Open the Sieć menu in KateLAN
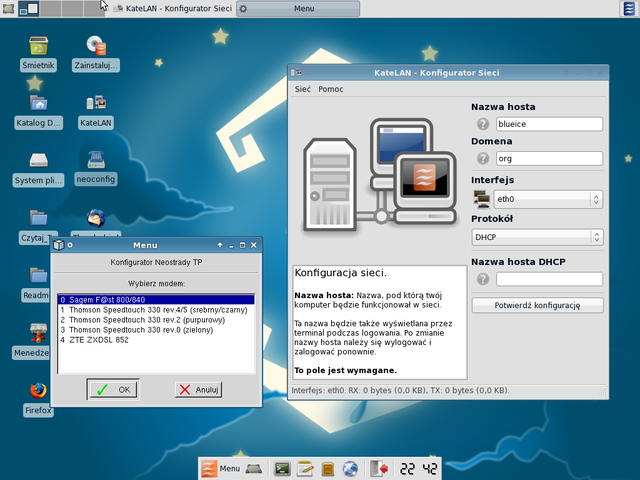Screen dimensions: 640x480 click(x=302, y=89)
